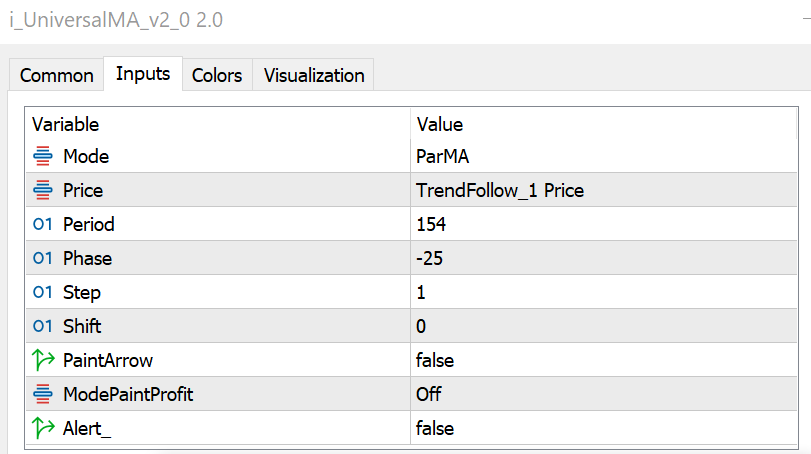Click the Phase value field -25
The width and height of the screenshot is (811, 454).
point(429,258)
